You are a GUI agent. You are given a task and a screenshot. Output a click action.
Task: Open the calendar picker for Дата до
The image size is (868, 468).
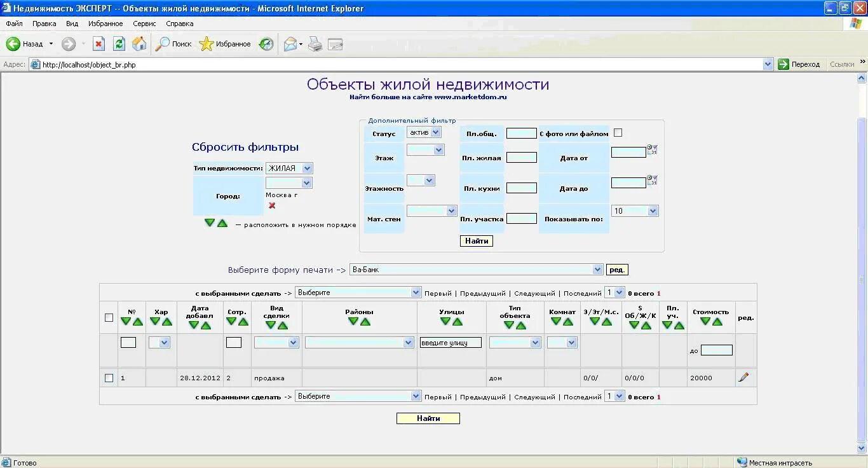pyautogui.click(x=653, y=181)
